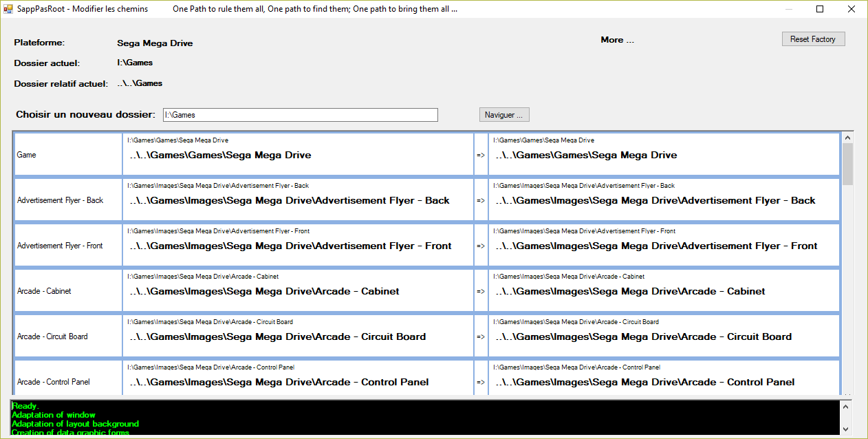Minimize the SappPasRoot window
The image size is (868, 439).
point(788,9)
